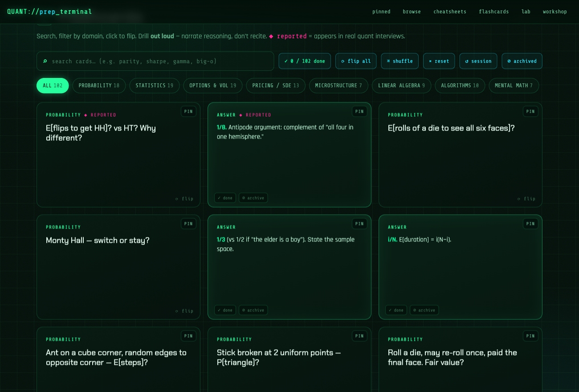Screen dimensions: 579x392
Task: Filter by MICROSTRUCTURE 7 domain
Action: [x=338, y=86]
